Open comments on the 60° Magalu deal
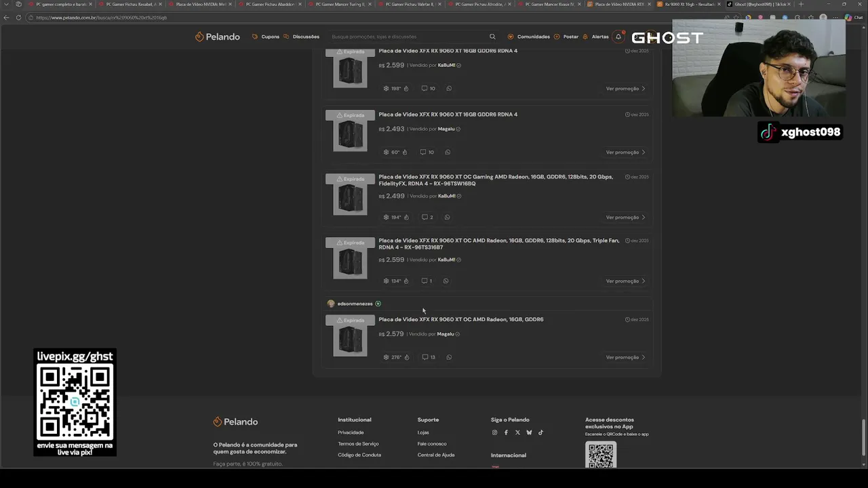The width and height of the screenshot is (868, 488). click(427, 152)
